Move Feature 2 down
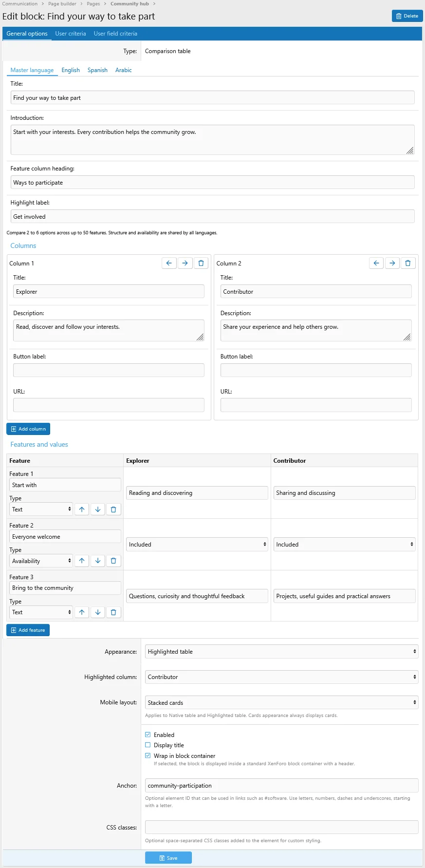425x868 pixels. (x=98, y=561)
